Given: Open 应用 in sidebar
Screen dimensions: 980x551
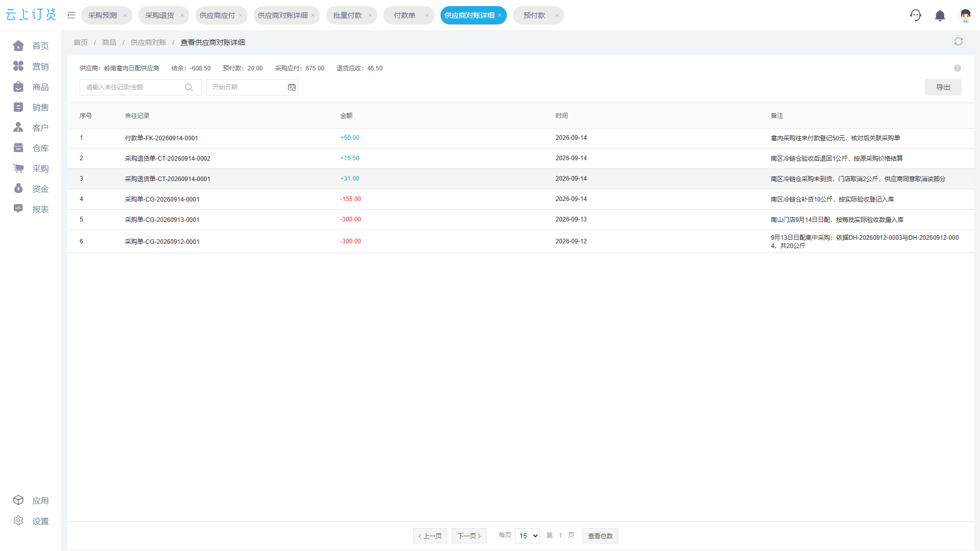Looking at the screenshot, I should pyautogui.click(x=31, y=500).
